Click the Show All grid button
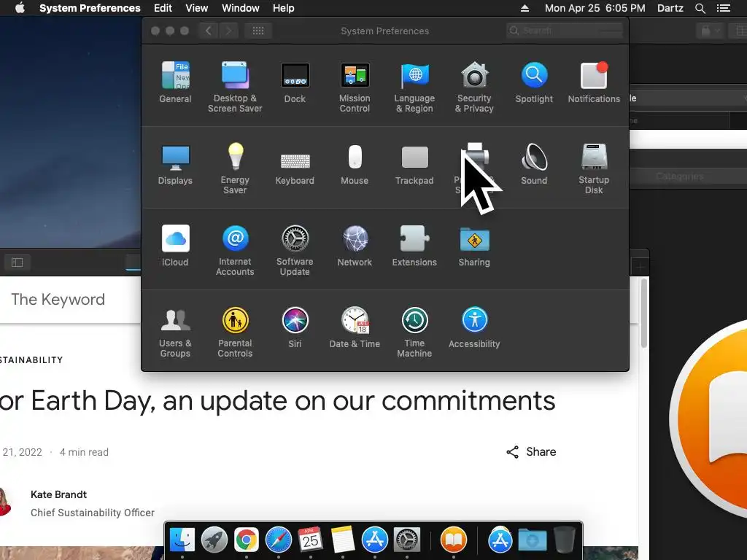The width and height of the screenshot is (747, 560). pos(258,31)
